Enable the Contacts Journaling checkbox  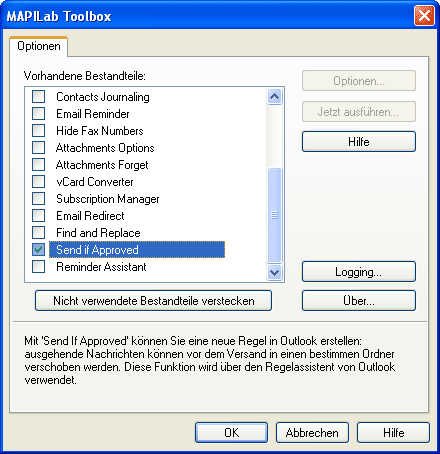pyautogui.click(x=39, y=97)
